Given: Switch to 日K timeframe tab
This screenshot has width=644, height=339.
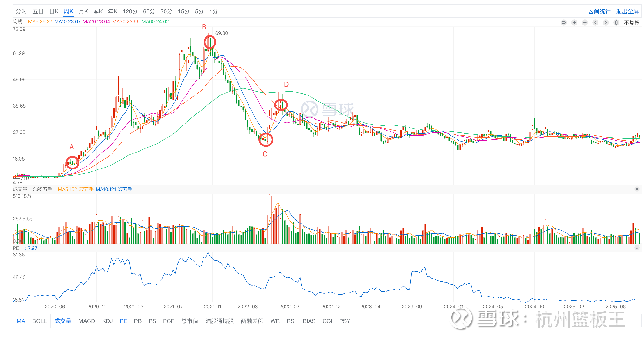Looking at the screenshot, I should (x=54, y=11).
